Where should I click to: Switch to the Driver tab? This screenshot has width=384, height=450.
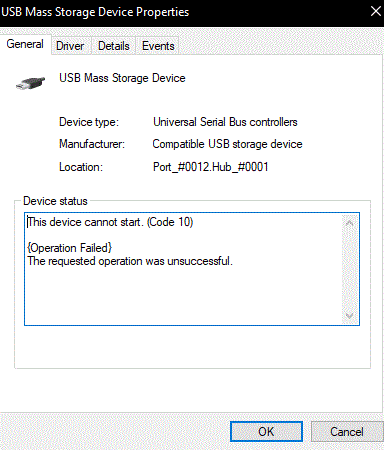coord(70,46)
